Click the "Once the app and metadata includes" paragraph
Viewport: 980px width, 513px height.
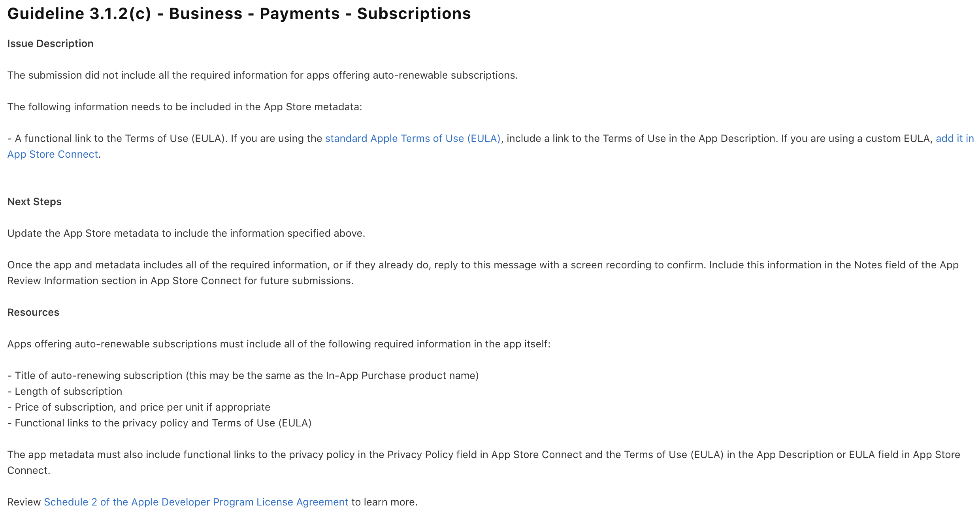coord(482,265)
